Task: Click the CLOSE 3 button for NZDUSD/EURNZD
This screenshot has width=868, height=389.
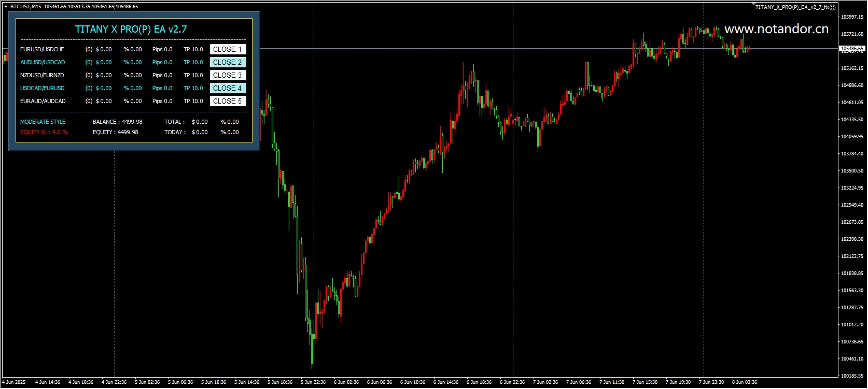Action: click(x=228, y=75)
